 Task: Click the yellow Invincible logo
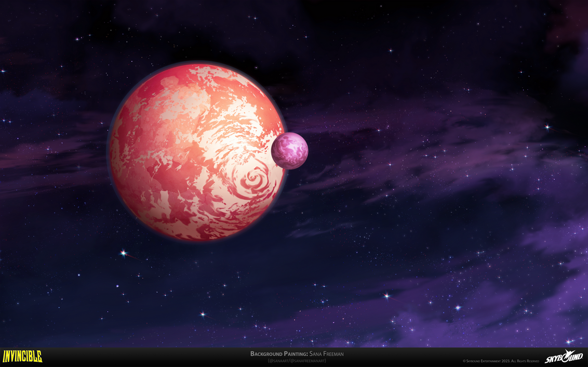pyautogui.click(x=22, y=357)
